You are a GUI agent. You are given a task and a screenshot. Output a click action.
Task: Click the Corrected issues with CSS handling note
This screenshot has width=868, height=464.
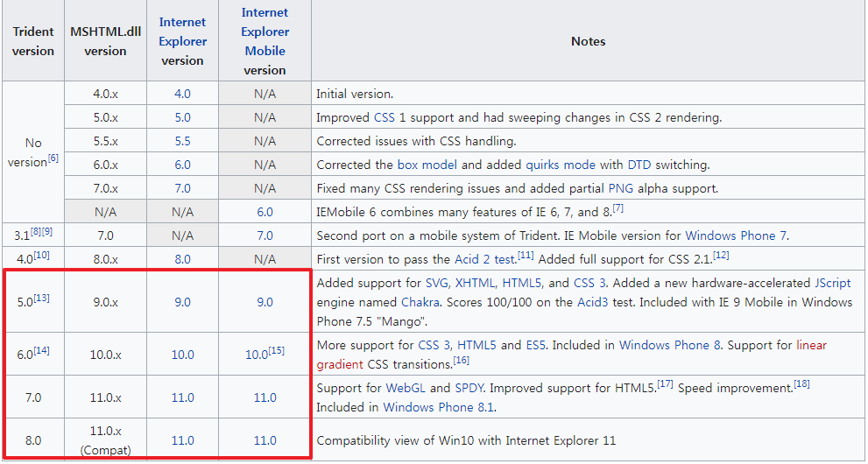click(416, 141)
